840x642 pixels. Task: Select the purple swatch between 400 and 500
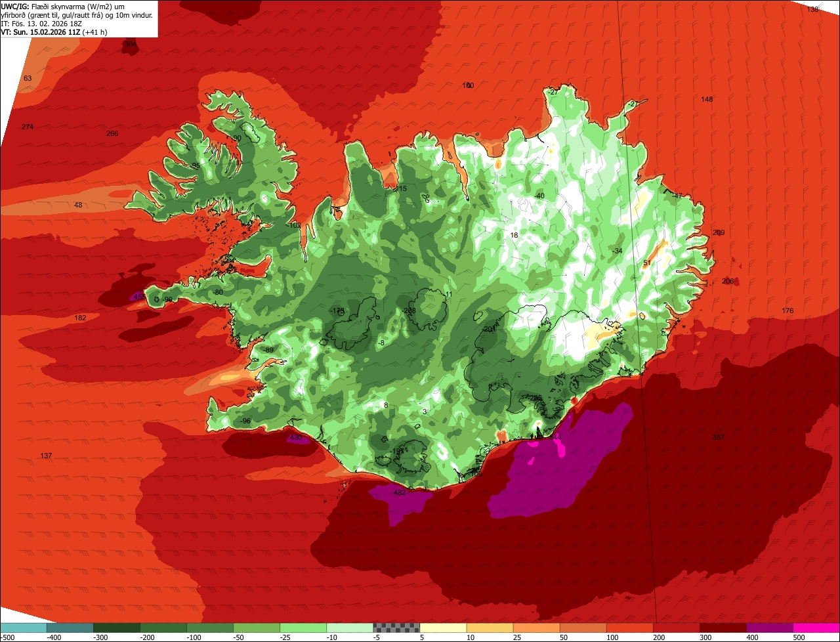tap(769, 628)
